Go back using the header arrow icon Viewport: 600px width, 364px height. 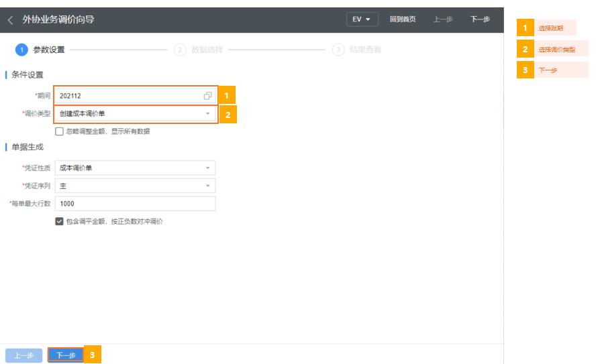(10, 20)
